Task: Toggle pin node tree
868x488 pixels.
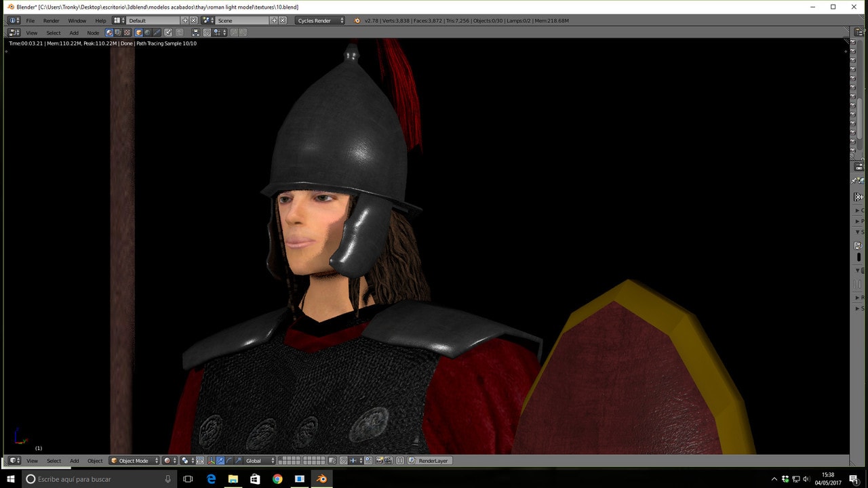Action: coord(168,33)
